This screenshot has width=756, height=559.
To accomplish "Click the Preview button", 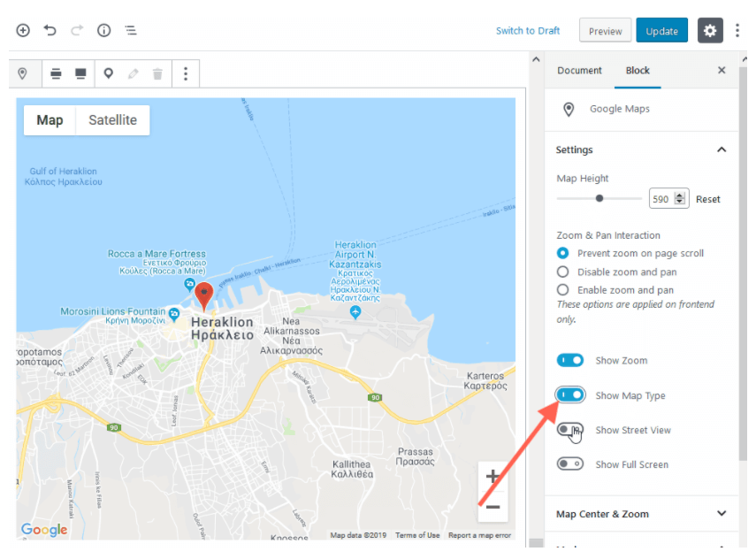I will 605,30.
